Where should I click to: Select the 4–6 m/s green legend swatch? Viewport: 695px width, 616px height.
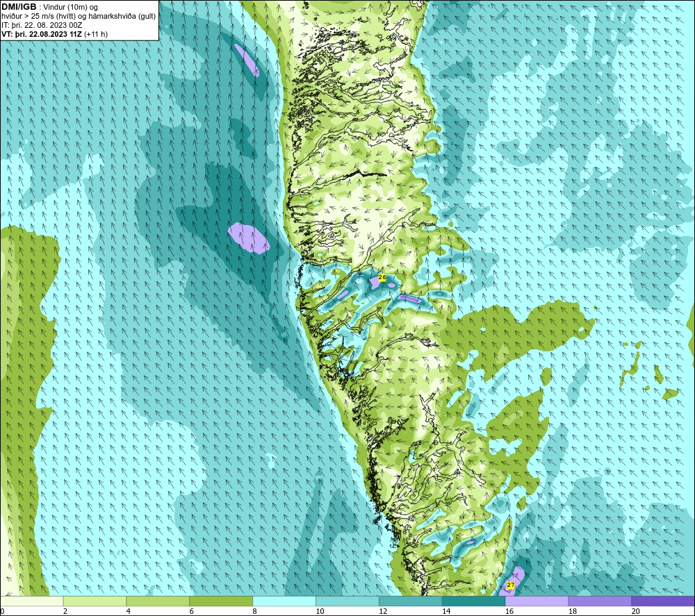[x=158, y=601]
